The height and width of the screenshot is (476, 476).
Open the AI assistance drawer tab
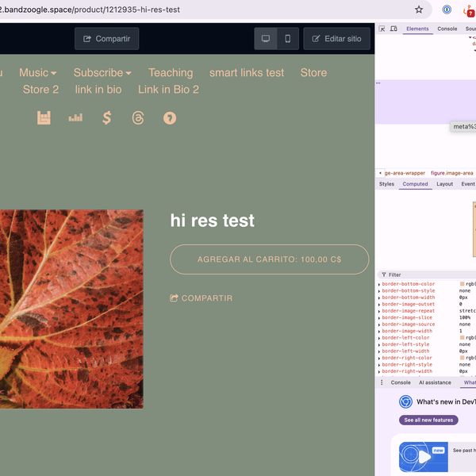pos(435,382)
